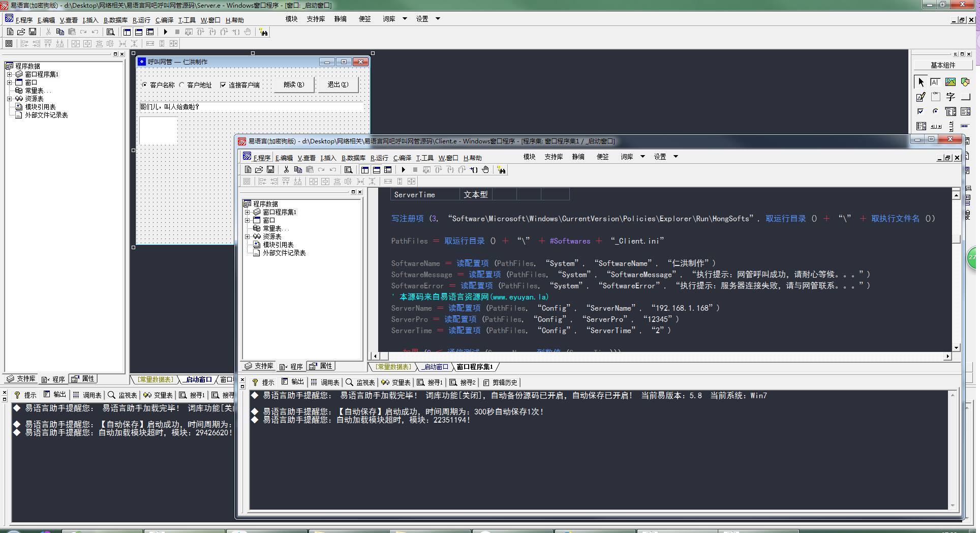The height and width of the screenshot is (533, 980).
Task: Toggle first layout view button in Client toolbar
Action: (365, 170)
